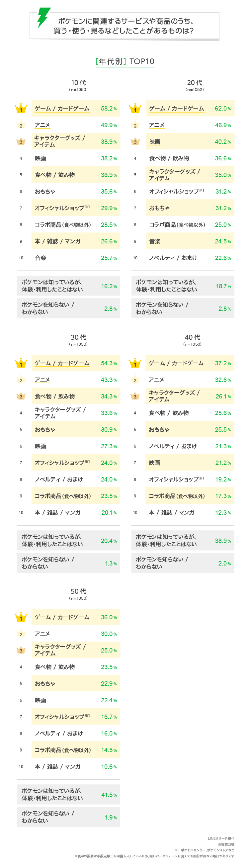Click the gold rank 1 crown under 10代
The image size is (249, 868).
point(21,109)
